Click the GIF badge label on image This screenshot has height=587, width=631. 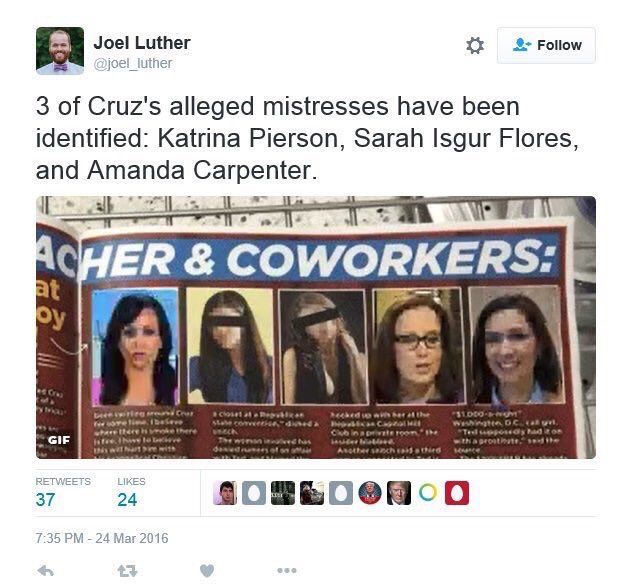click(59, 440)
